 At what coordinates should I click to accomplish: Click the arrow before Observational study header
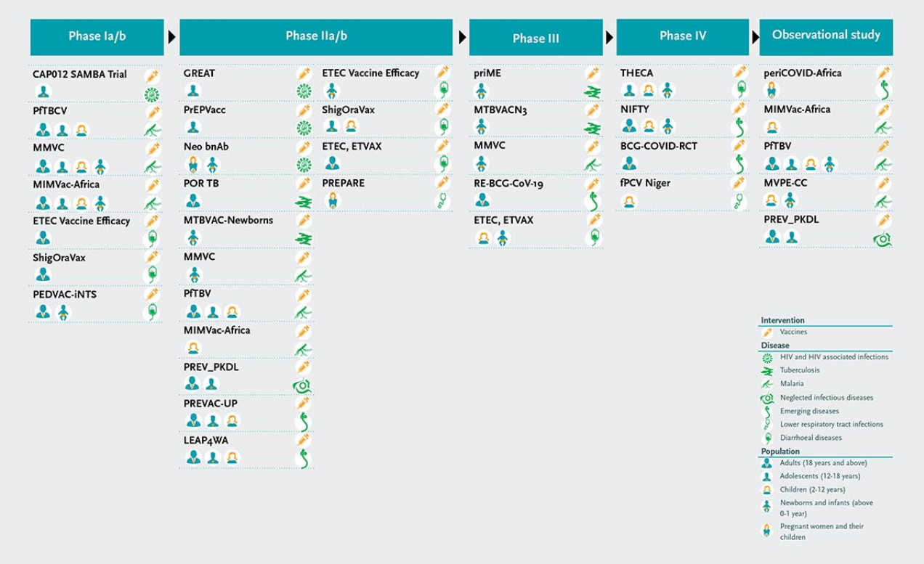point(754,37)
